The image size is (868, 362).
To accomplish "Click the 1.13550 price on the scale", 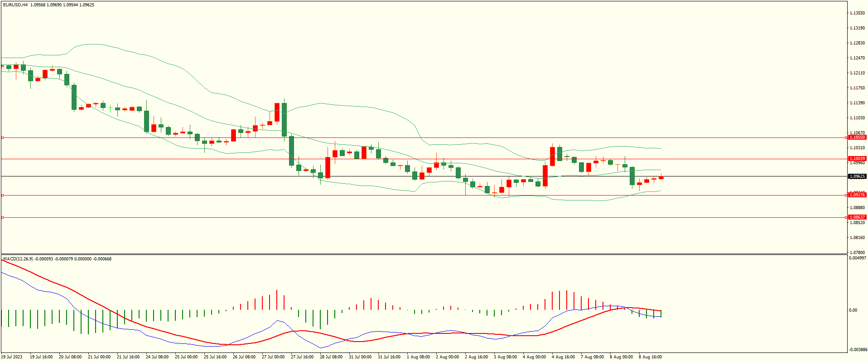I will [857, 13].
